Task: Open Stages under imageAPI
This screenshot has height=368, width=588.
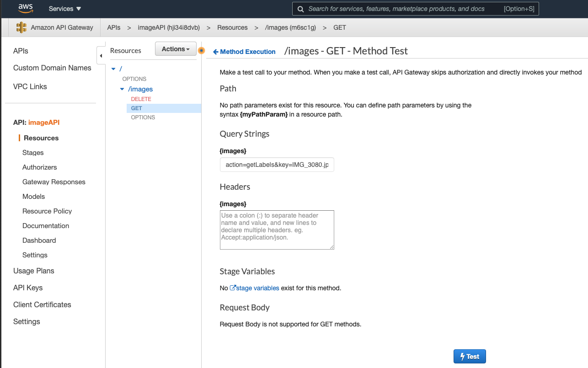Action: (x=33, y=153)
